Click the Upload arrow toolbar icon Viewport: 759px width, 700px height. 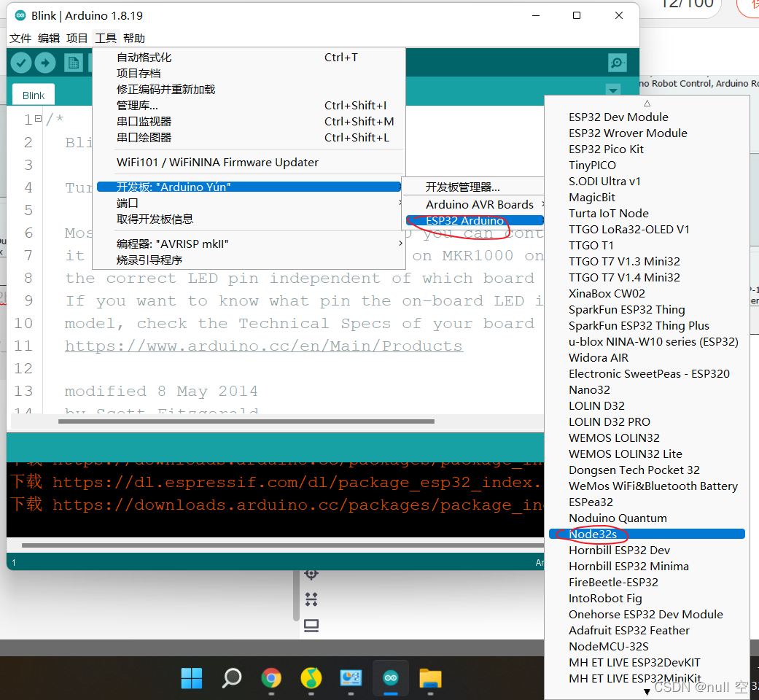click(45, 63)
